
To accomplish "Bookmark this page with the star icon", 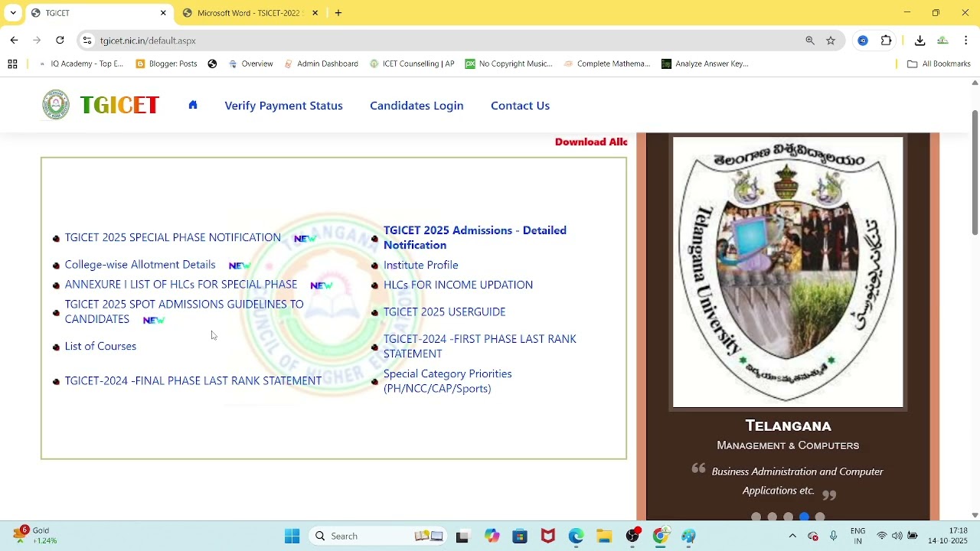I will pyautogui.click(x=831, y=41).
